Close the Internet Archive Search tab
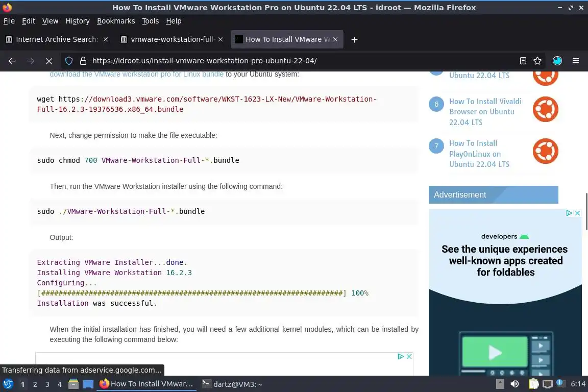This screenshot has width=588, height=392. tap(106, 39)
